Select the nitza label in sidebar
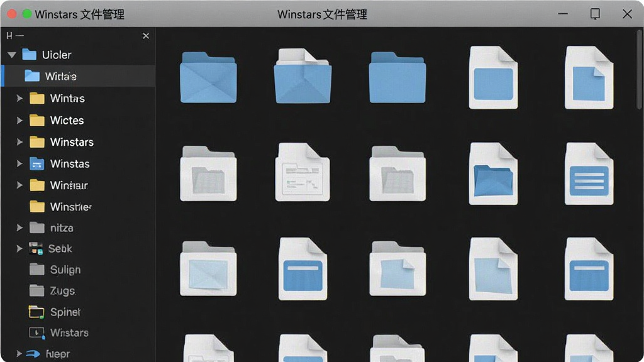 point(62,228)
